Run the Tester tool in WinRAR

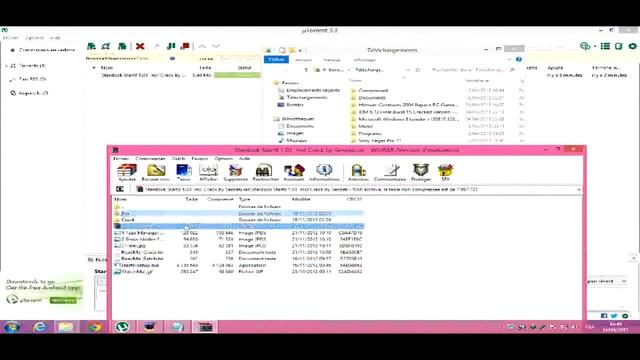tap(183, 172)
